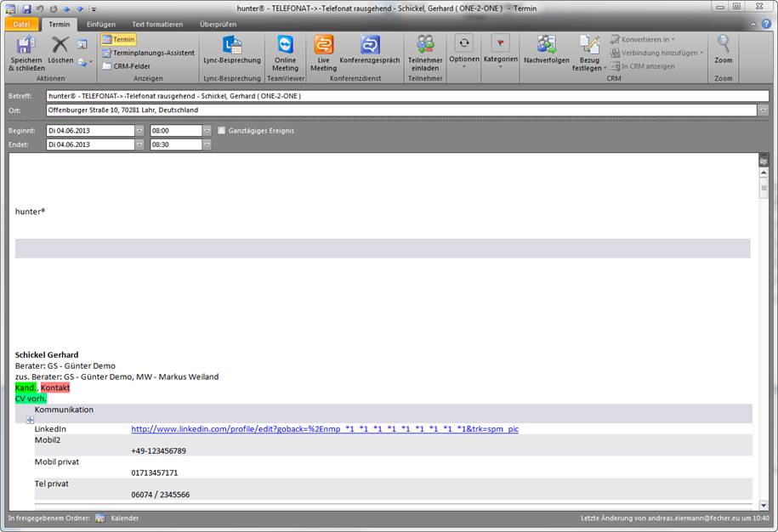Click the Löschen delete icon

pos(60,46)
